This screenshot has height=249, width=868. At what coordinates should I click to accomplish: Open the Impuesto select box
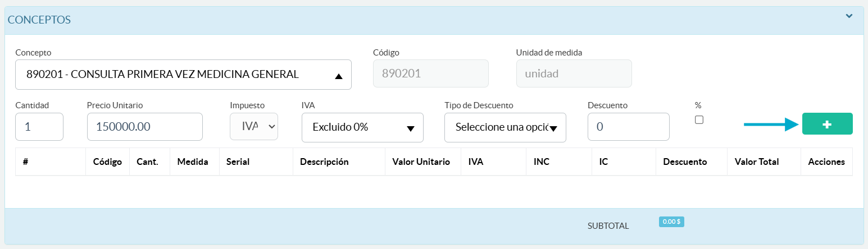point(254,127)
